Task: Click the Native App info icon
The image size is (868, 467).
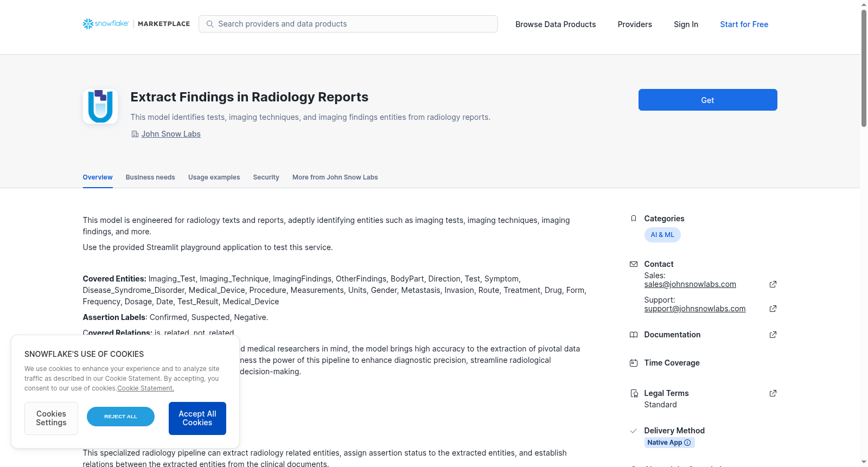Action: click(x=687, y=443)
